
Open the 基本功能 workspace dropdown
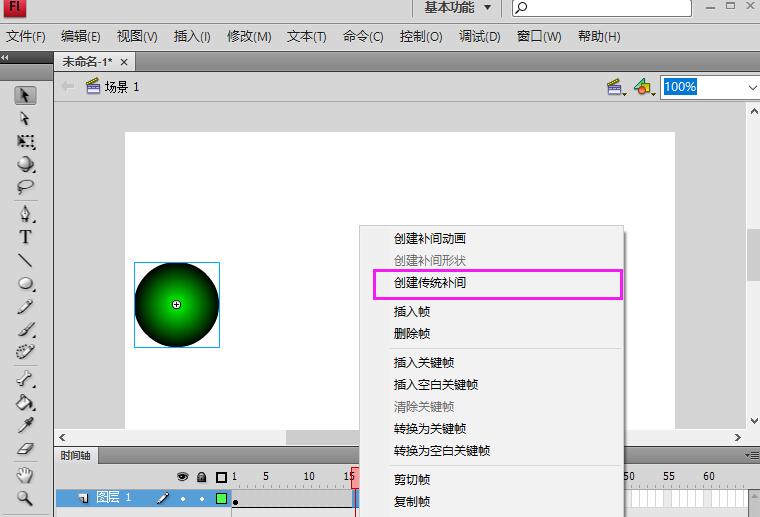pos(458,7)
